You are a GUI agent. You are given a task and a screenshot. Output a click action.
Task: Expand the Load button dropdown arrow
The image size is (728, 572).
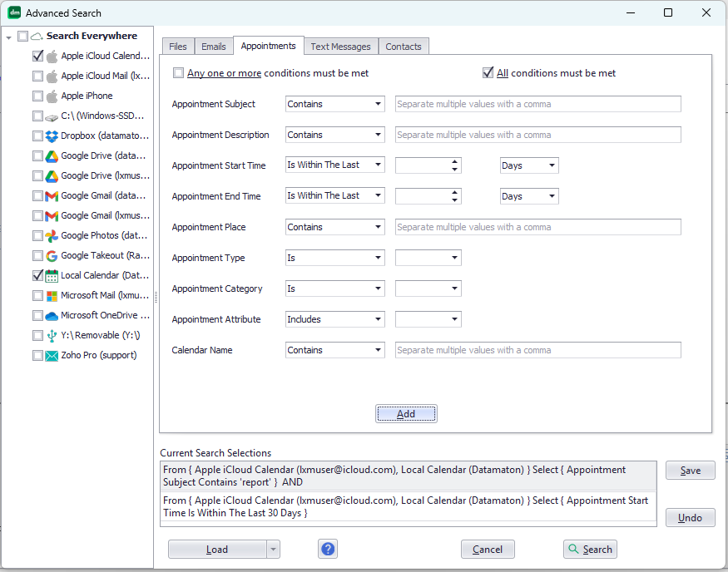tap(273, 549)
